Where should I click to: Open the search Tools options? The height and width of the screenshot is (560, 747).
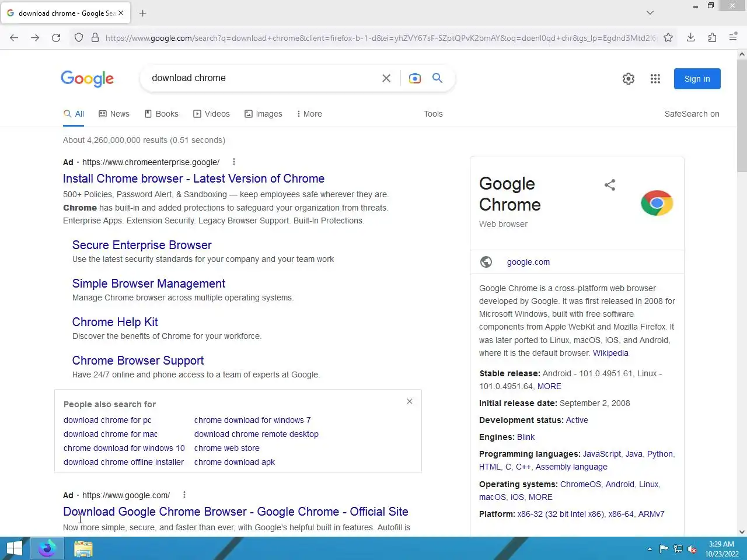click(433, 114)
